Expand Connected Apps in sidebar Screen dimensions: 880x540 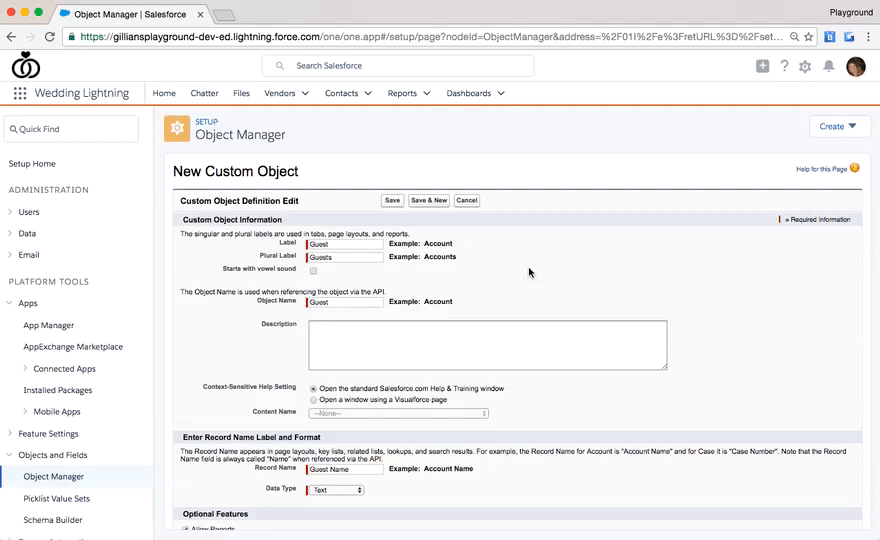(25, 368)
